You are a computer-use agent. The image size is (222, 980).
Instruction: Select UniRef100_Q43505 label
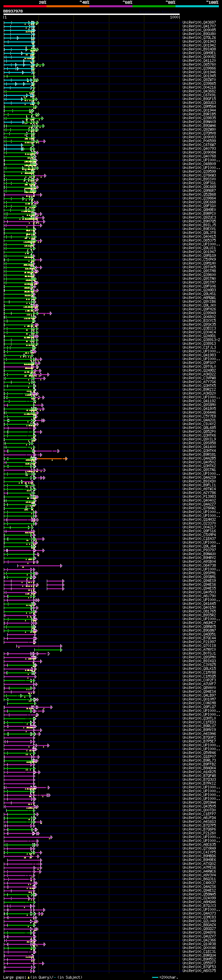coord(199,806)
